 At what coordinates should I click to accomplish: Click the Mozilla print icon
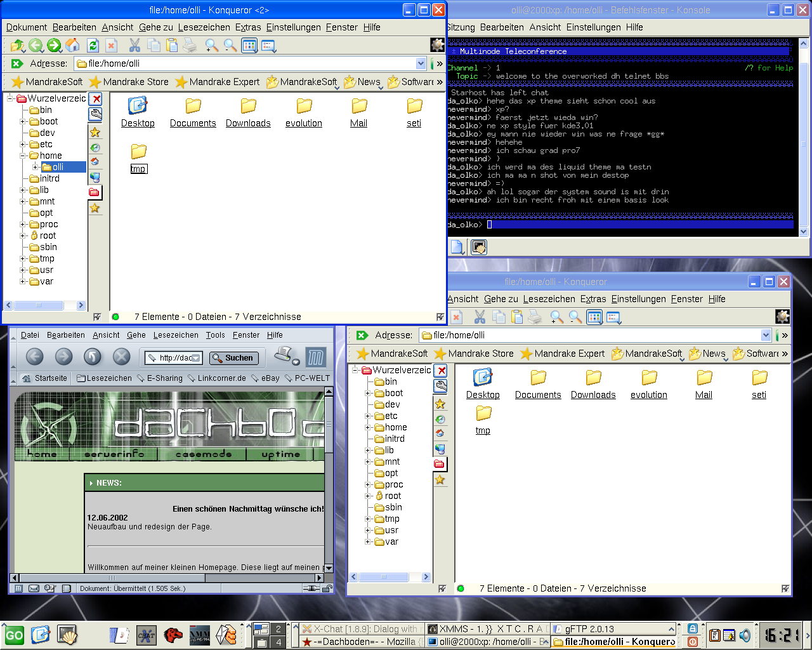coord(284,354)
